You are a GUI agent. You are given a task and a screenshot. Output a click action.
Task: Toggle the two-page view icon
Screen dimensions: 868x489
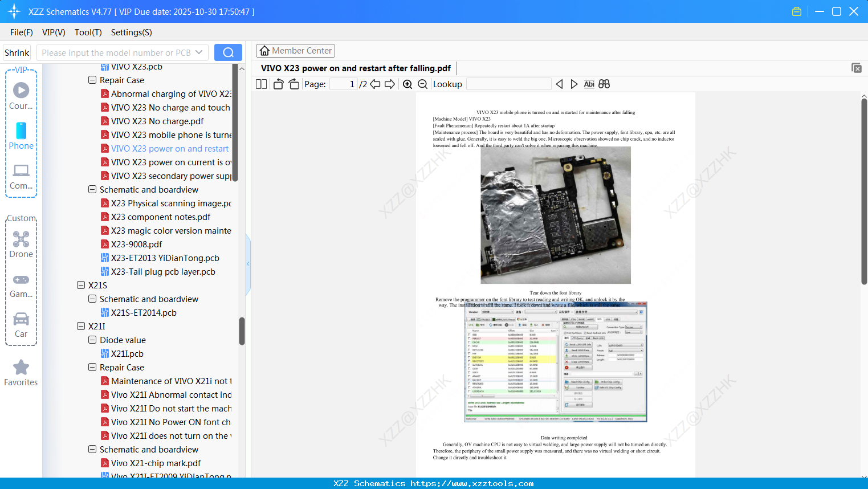261,84
